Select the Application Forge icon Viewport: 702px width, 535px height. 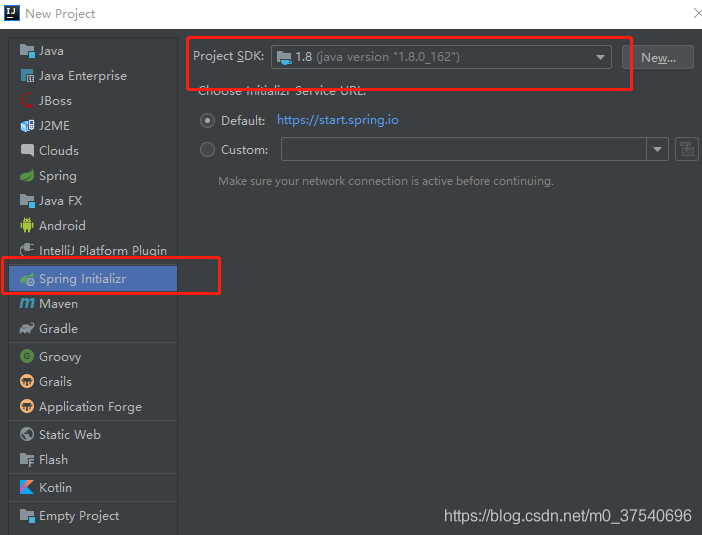[x=27, y=406]
